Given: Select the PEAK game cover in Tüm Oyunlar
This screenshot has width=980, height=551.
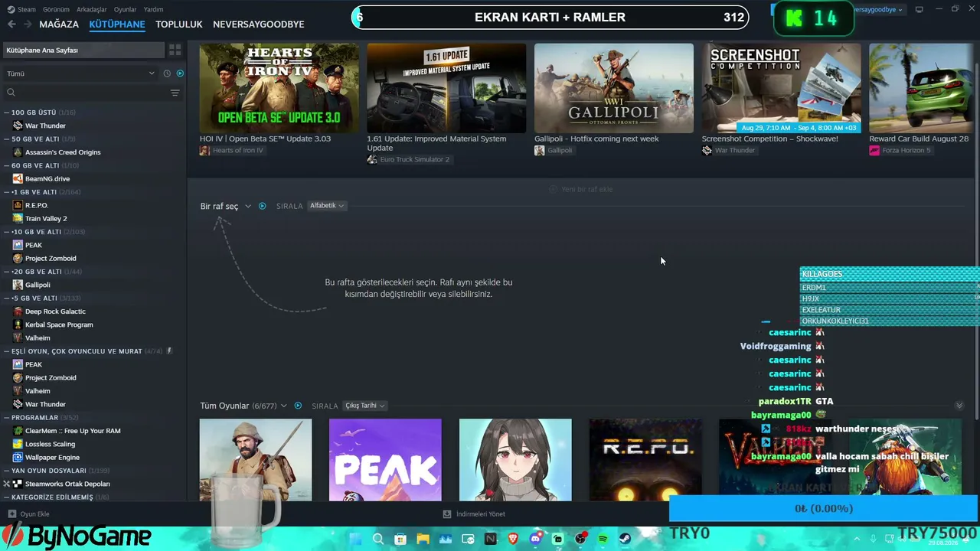Looking at the screenshot, I should pos(385,460).
